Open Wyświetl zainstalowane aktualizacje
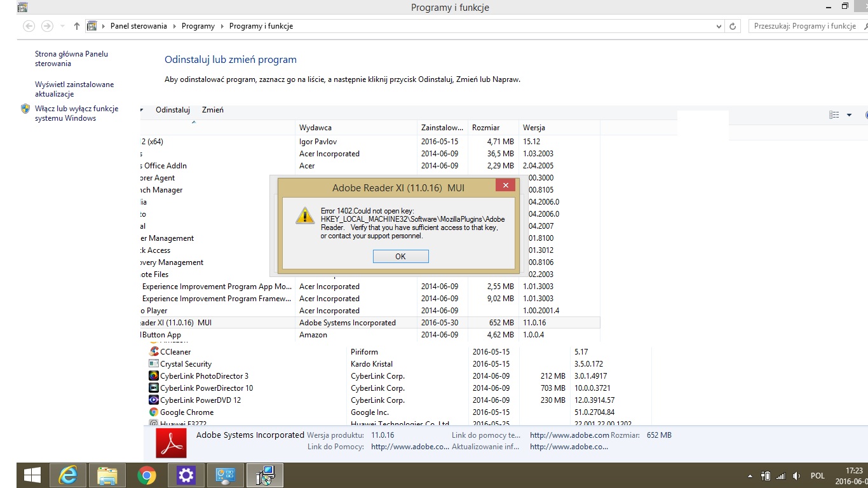The width and height of the screenshot is (868, 488). tap(74, 89)
